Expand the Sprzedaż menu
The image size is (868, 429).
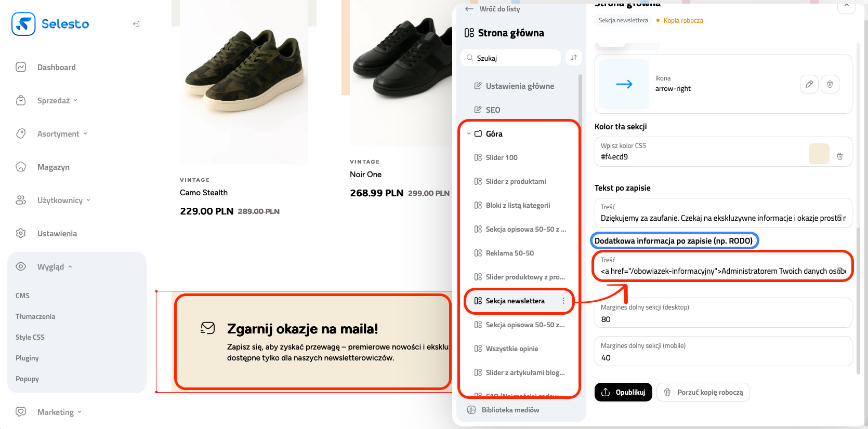(x=57, y=101)
